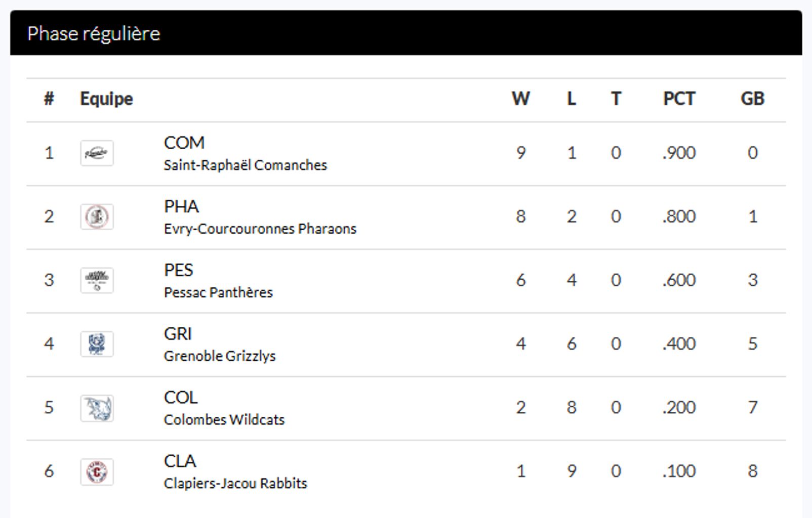Image resolution: width=812 pixels, height=518 pixels.
Task: Click the GB column header
Action: [x=752, y=99]
